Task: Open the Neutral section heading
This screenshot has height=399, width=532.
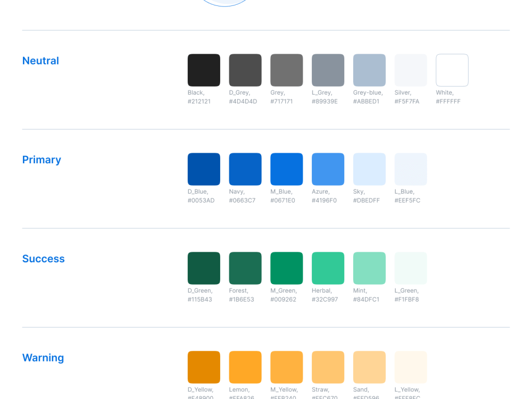Action: click(40, 61)
